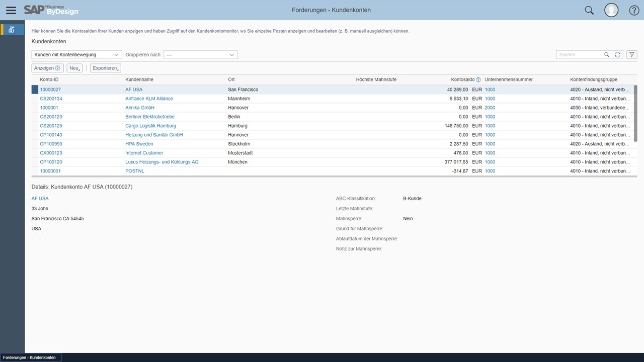Viewport: 644px width, 362px height.
Task: Sort by the Konto-ID column header
Action: pos(49,79)
